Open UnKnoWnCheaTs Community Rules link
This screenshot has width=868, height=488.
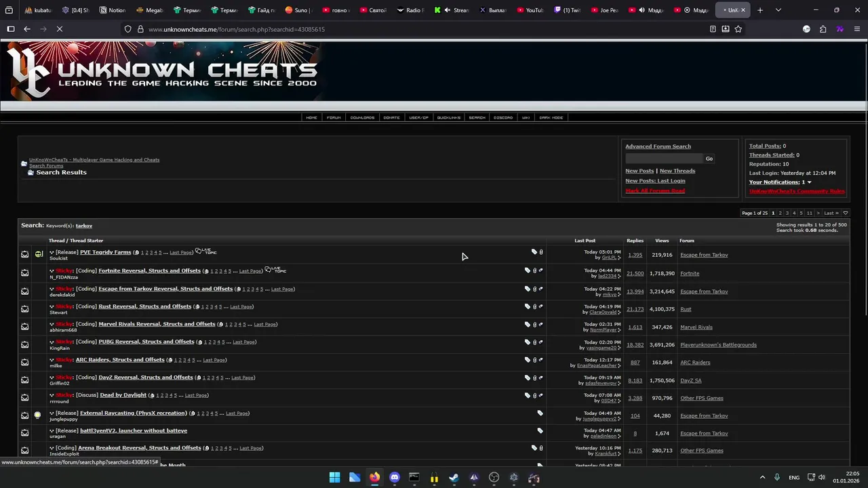[x=797, y=191]
